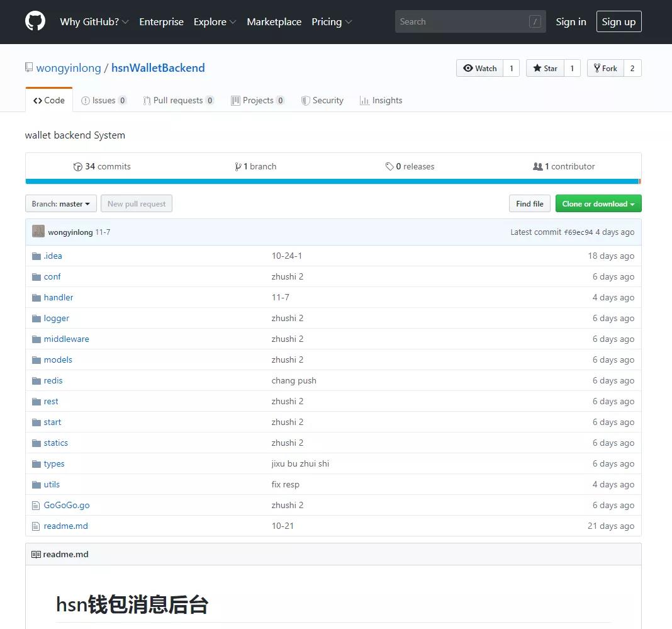
Task: Click the GoGoGo.go file icon
Action: pyautogui.click(x=36, y=506)
